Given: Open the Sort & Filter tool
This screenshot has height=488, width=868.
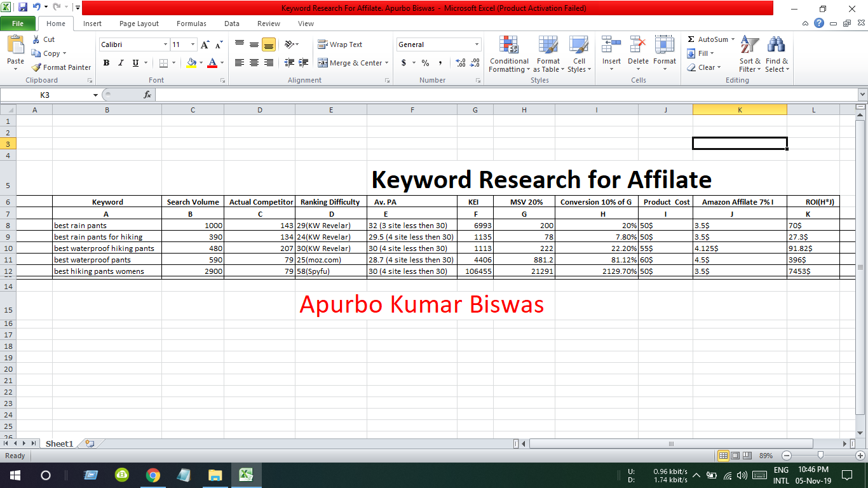Looking at the screenshot, I should click(x=750, y=46).
